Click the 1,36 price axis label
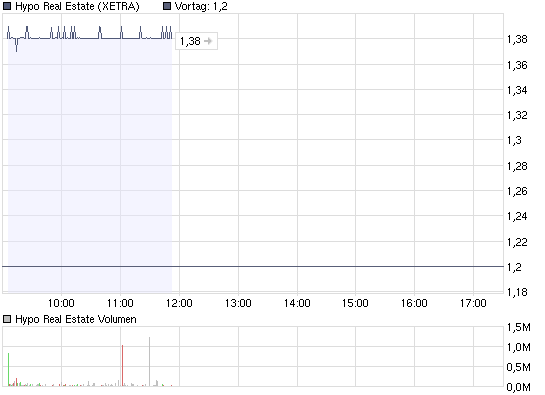The width and height of the screenshot is (545, 395). pos(517,65)
